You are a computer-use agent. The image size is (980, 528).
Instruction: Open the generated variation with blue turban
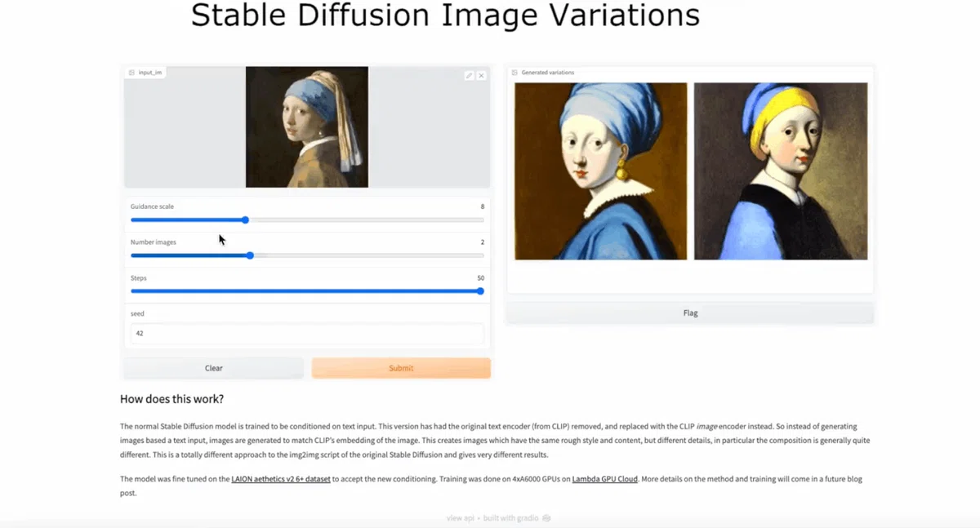point(601,171)
